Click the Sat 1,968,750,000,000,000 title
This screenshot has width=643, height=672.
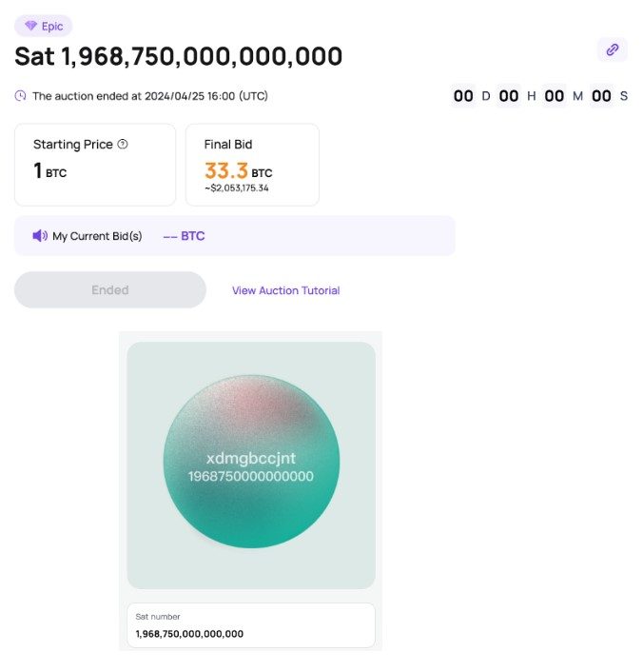pyautogui.click(x=179, y=56)
